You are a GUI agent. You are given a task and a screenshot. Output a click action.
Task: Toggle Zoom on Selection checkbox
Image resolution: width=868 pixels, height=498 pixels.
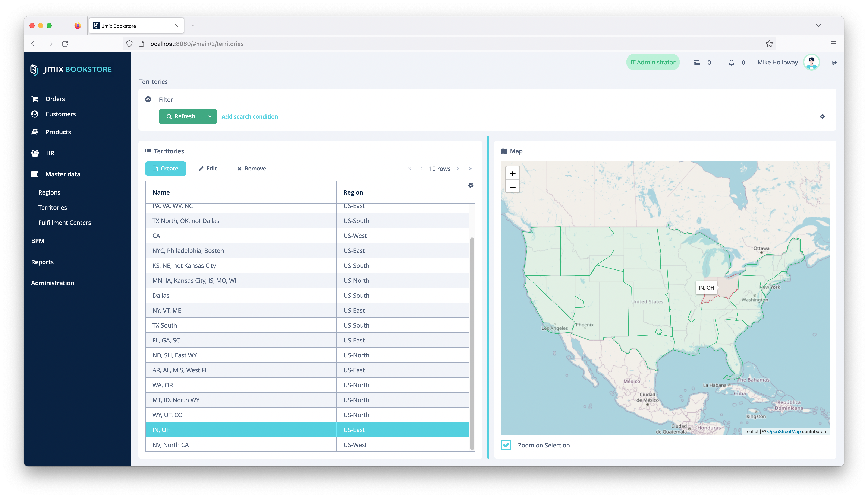point(506,445)
